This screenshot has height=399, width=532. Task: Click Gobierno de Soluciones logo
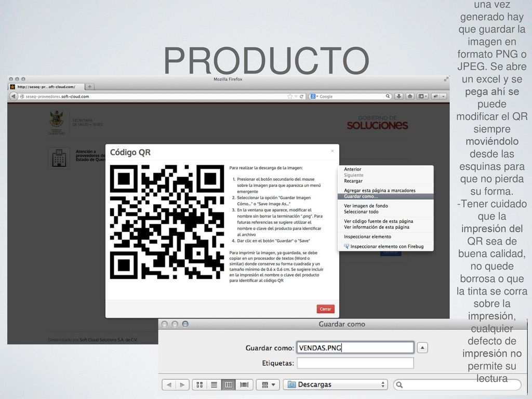377,123
